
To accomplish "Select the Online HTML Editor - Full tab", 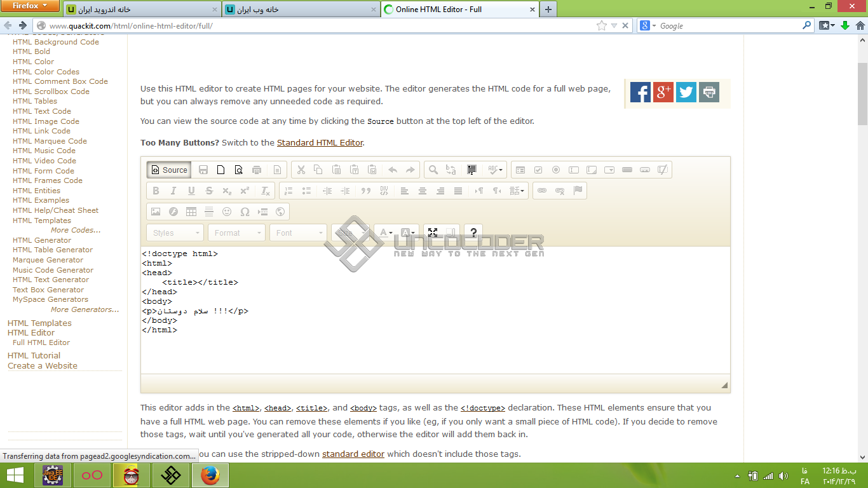I will 459,10.
